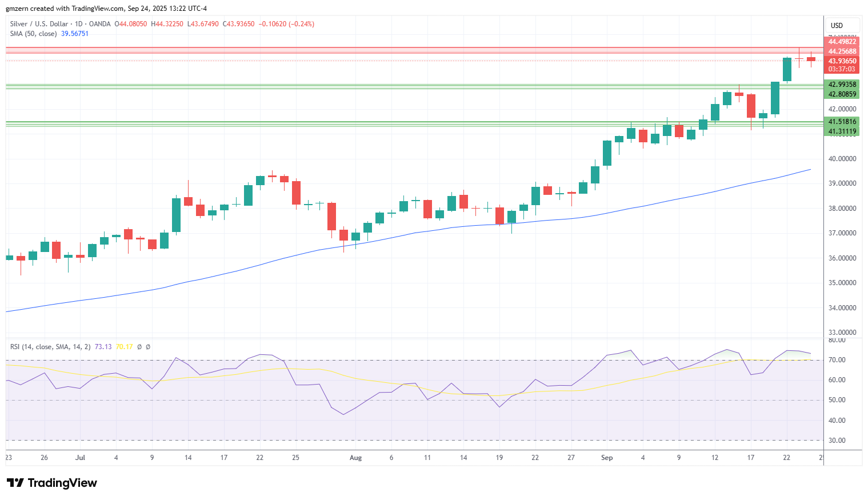Select the green 42.80859 price label

[842, 94]
